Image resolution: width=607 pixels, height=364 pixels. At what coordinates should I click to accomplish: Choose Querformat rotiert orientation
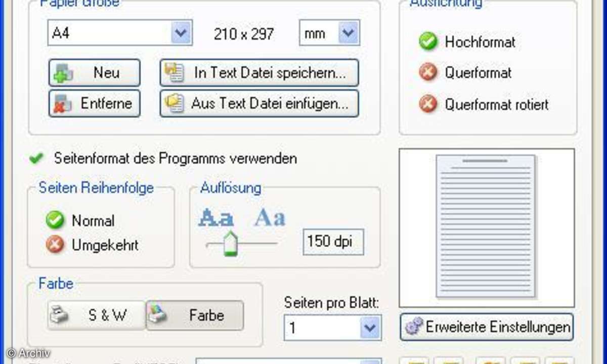coord(484,105)
